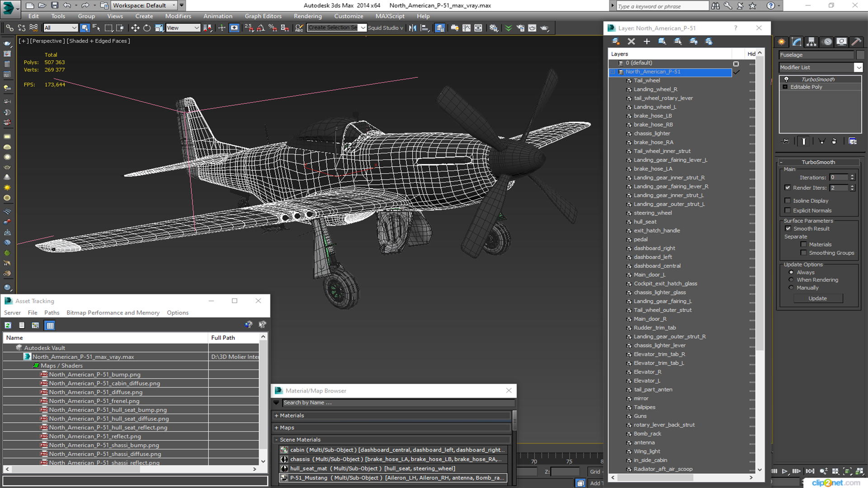
Task: Toggle the Render Iters checkbox
Action: [788, 188]
